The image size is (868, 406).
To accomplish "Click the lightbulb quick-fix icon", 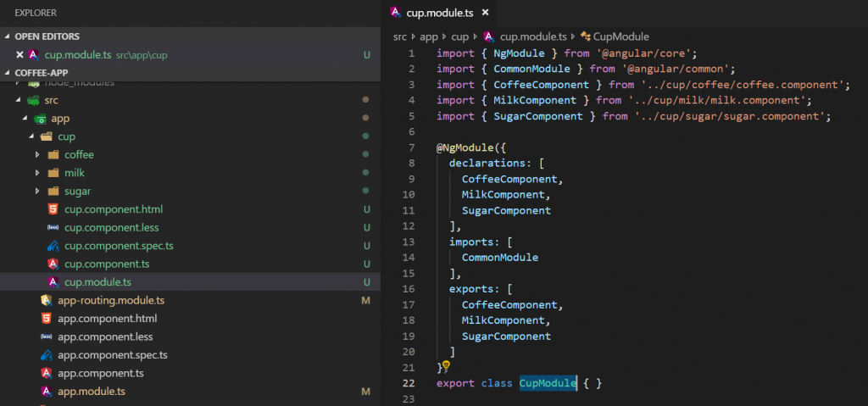I will (447, 365).
